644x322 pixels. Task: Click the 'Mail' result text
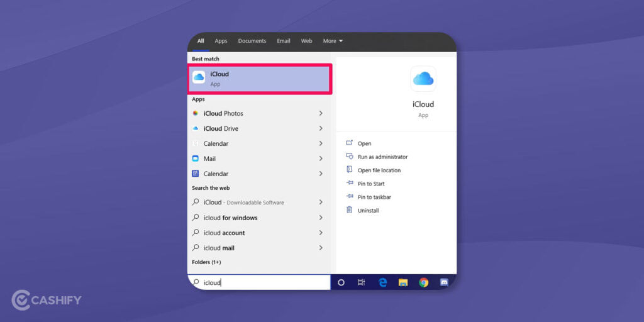click(209, 158)
